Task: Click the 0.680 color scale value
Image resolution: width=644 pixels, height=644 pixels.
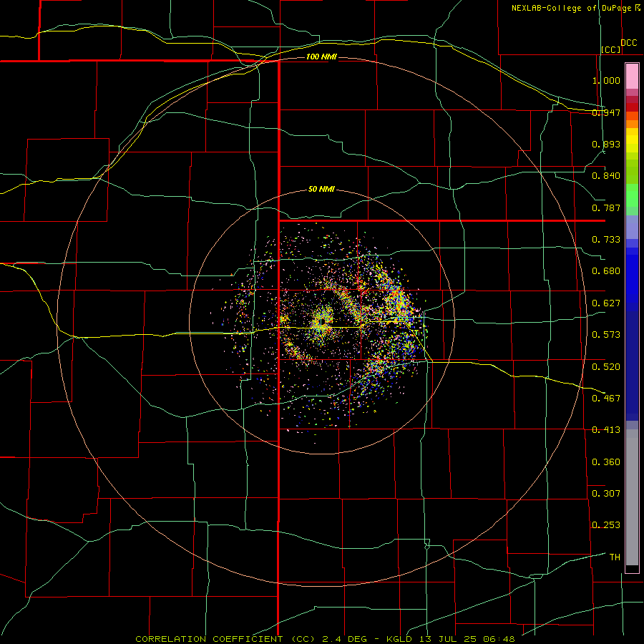Action: tap(606, 271)
